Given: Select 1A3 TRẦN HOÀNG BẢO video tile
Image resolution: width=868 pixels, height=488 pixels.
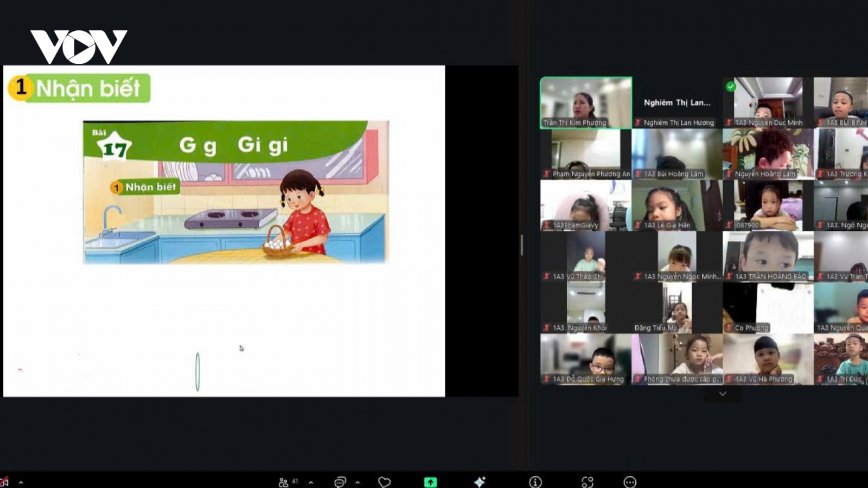Looking at the screenshot, I should tap(768, 256).
